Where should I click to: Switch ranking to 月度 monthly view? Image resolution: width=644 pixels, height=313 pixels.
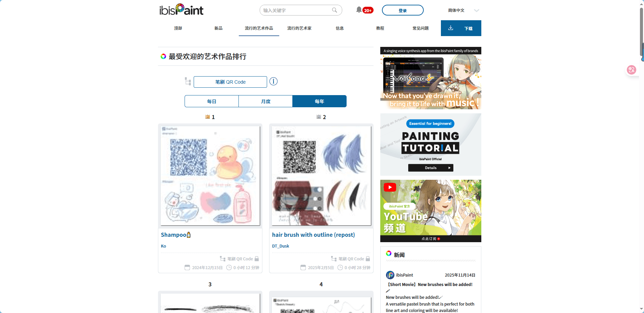tap(265, 101)
